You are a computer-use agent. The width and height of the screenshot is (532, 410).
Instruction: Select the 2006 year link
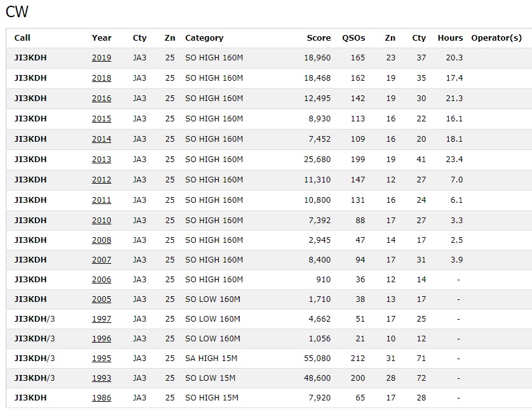pyautogui.click(x=102, y=280)
